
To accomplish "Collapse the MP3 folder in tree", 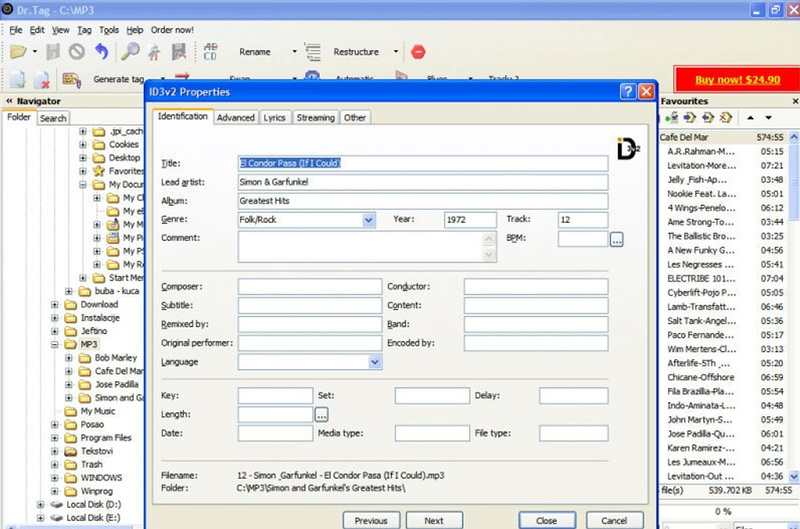I will 55,344.
